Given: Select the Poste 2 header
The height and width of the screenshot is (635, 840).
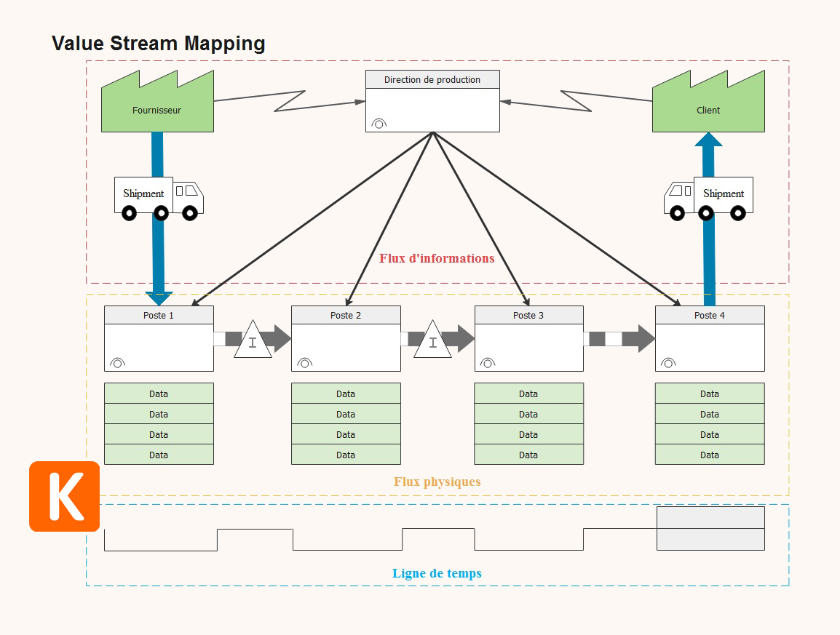Looking at the screenshot, I should [346, 315].
